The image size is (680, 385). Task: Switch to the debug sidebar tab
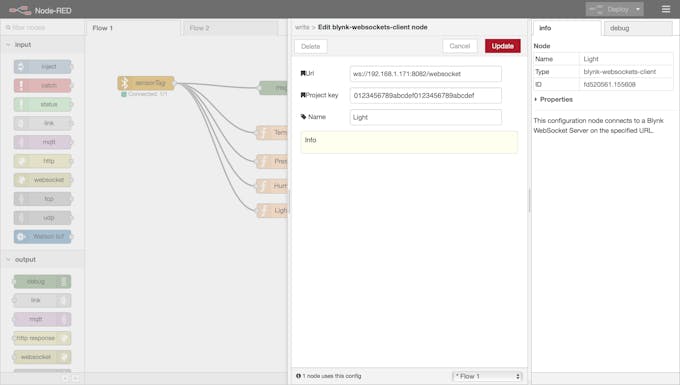pyautogui.click(x=638, y=28)
